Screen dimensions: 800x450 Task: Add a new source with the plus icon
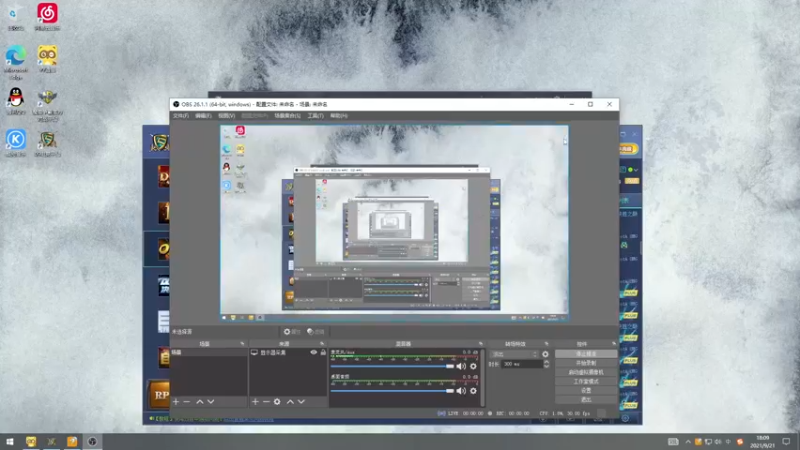pos(255,402)
